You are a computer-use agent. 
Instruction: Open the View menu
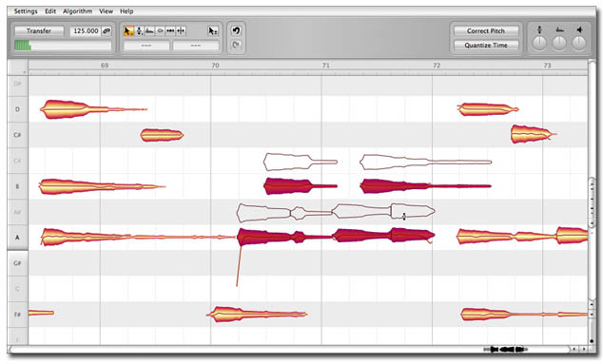[107, 11]
